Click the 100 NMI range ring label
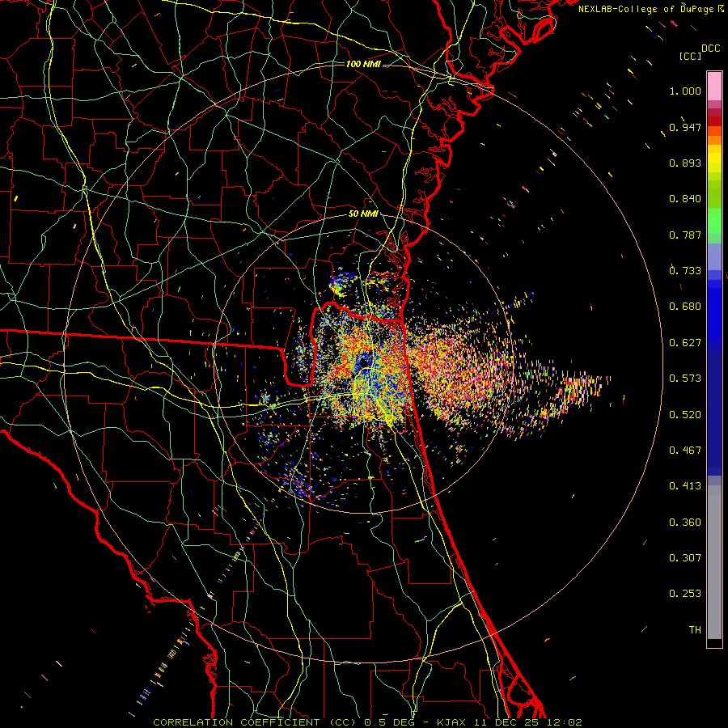This screenshot has width=728, height=728. 363,64
